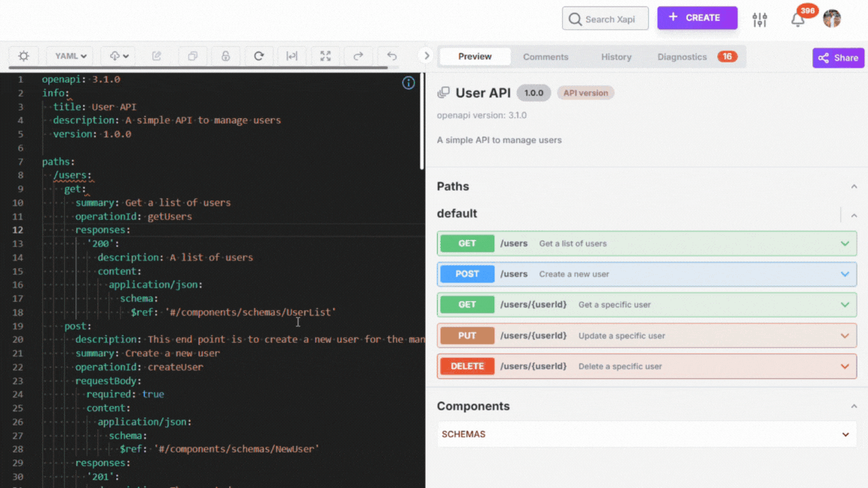Viewport: 868px width, 488px height.
Task: Toggle word wrap toolbar icon
Action: [x=292, y=56]
